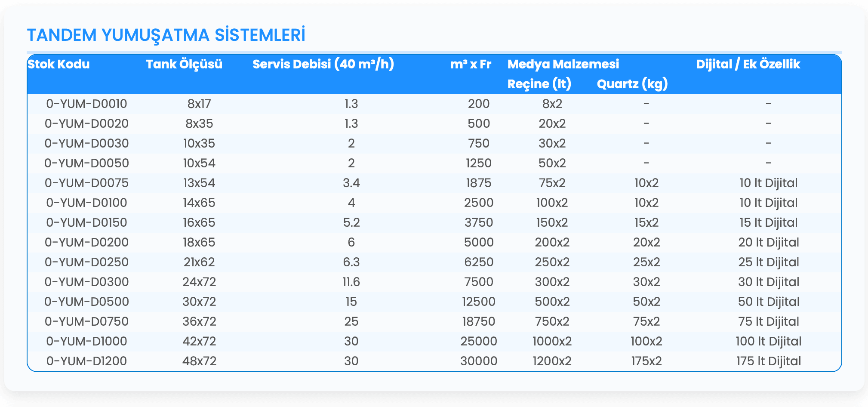Select the Stok Kodu column header
The height and width of the screenshot is (407, 868).
point(58,65)
